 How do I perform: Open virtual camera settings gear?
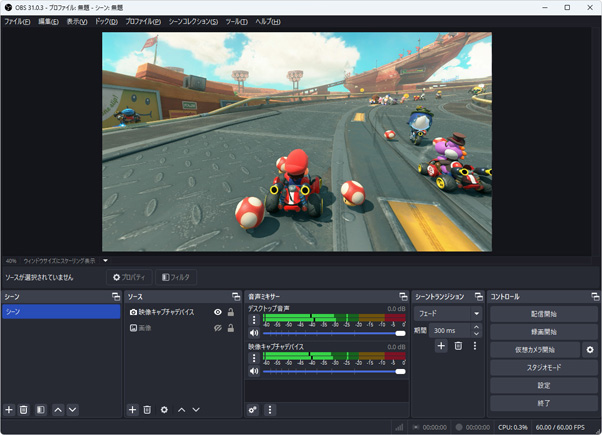(590, 349)
